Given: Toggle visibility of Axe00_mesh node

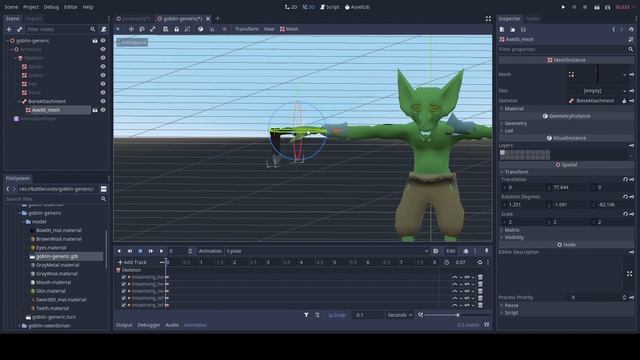Looking at the screenshot, I should (103, 110).
